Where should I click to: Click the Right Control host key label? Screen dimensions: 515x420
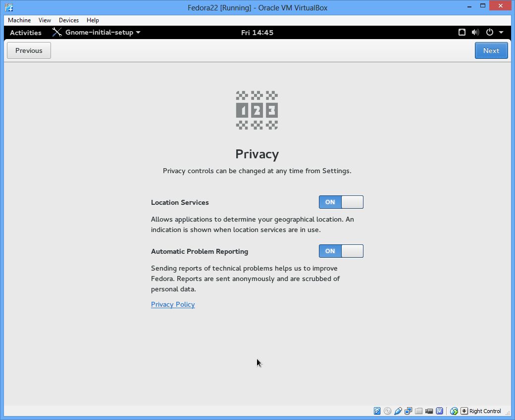pos(485,411)
